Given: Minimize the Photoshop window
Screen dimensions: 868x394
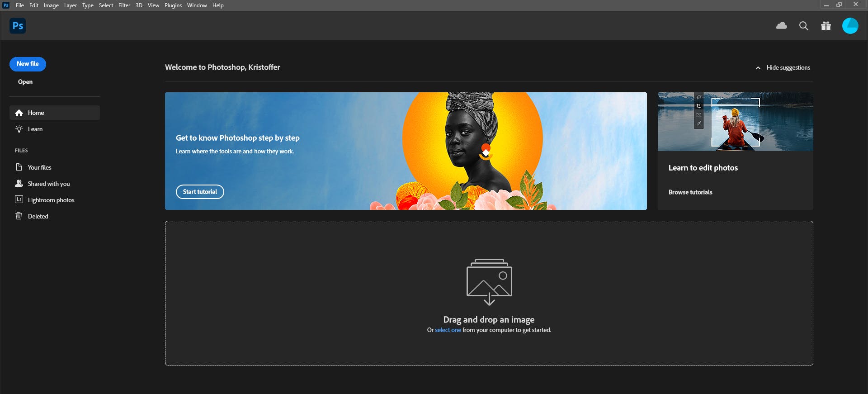Looking at the screenshot, I should click(826, 5).
